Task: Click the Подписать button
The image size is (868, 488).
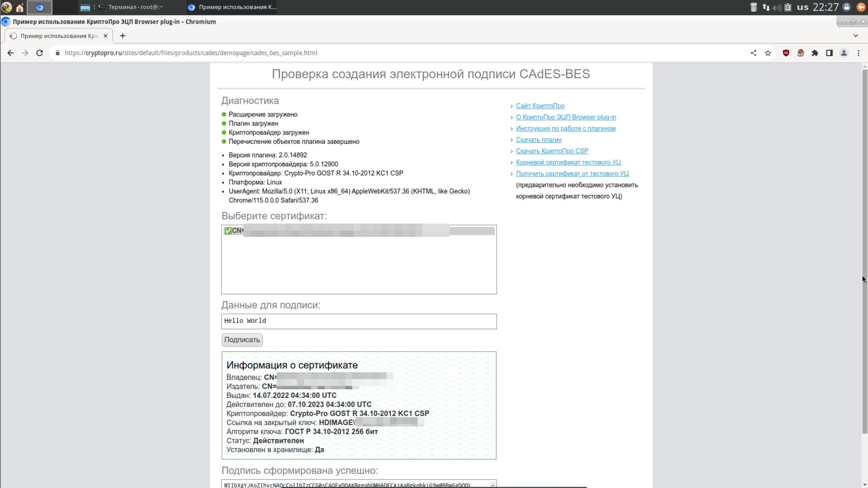Action: tap(242, 340)
